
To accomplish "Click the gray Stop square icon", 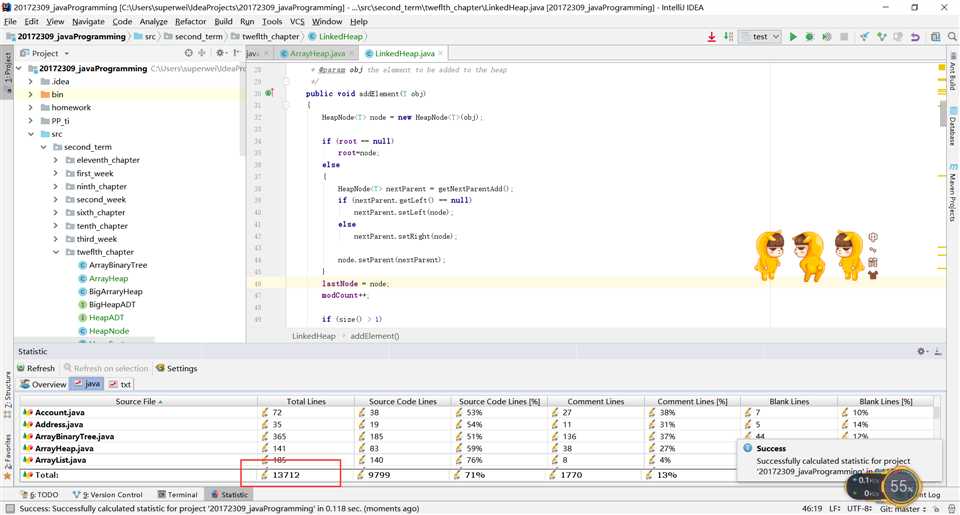I will click(x=844, y=37).
